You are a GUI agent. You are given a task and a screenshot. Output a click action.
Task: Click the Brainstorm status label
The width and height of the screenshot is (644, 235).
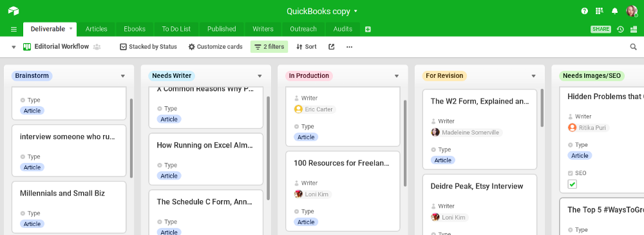point(32,75)
